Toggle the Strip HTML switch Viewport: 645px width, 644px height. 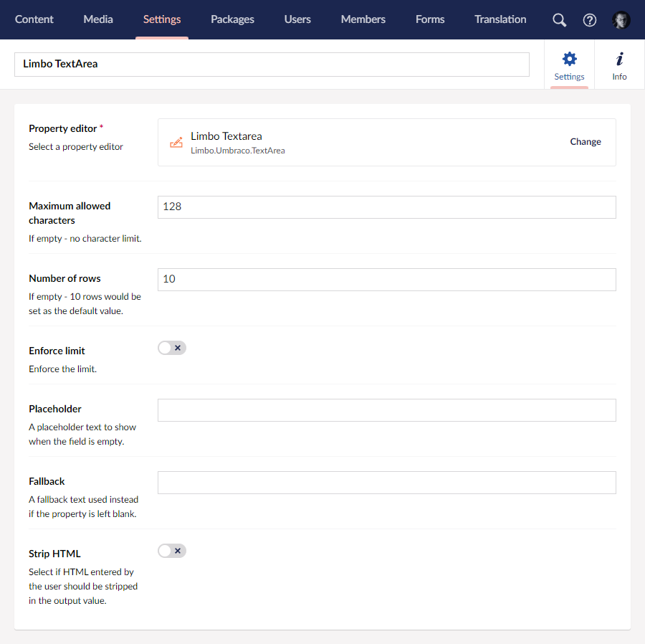click(x=172, y=551)
